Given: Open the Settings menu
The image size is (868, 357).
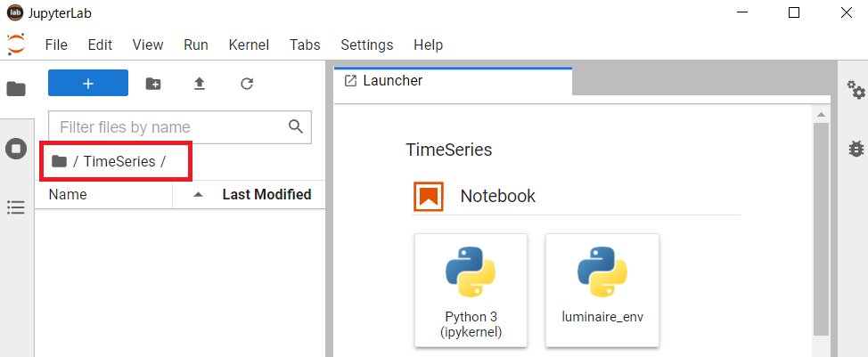Looking at the screenshot, I should point(366,45).
